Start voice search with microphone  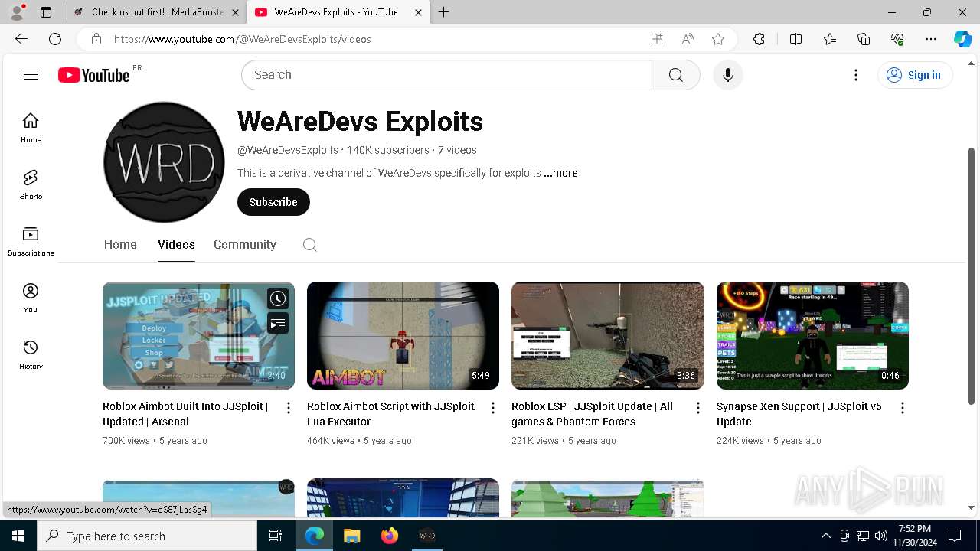pos(727,75)
